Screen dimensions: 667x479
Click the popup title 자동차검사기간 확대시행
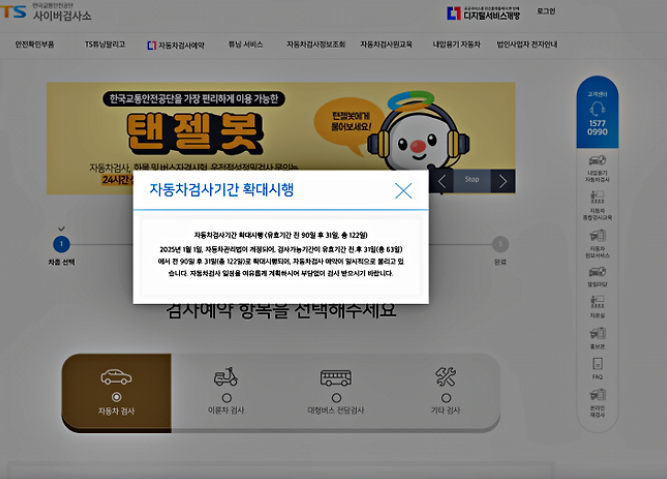tap(221, 190)
